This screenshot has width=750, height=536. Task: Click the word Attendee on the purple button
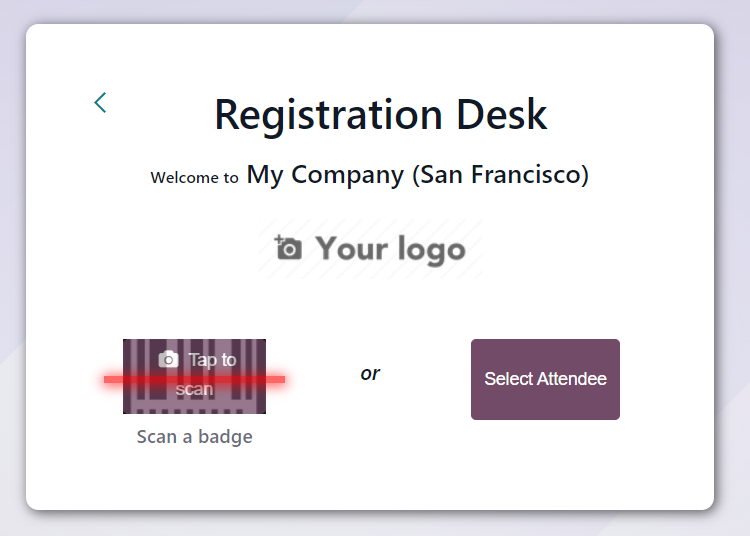click(572, 379)
